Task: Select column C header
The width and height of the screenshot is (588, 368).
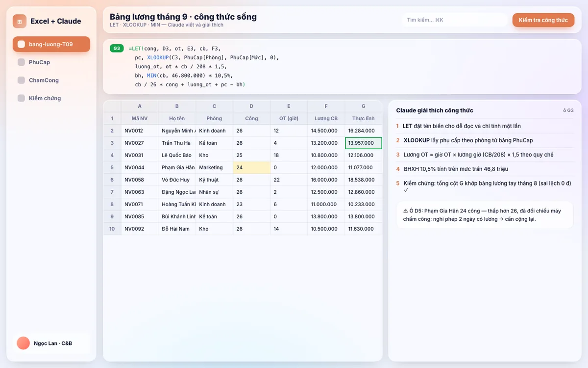Action: coord(214,106)
